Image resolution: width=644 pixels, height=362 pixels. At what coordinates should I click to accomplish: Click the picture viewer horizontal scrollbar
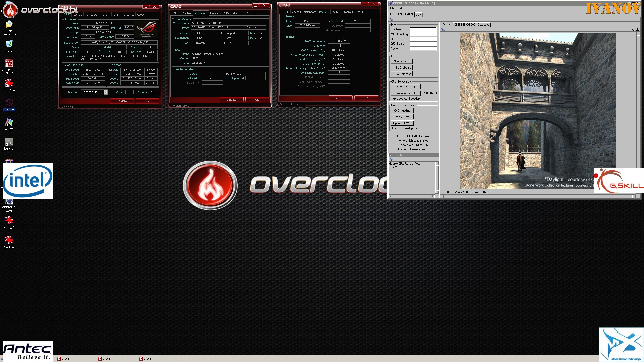point(538,196)
